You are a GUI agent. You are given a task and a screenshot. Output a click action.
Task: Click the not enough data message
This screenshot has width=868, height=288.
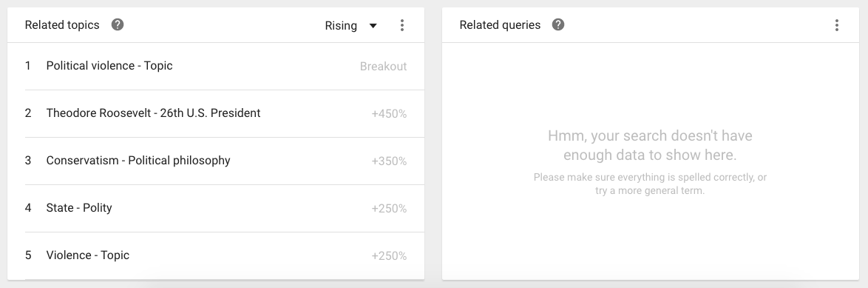(x=650, y=145)
